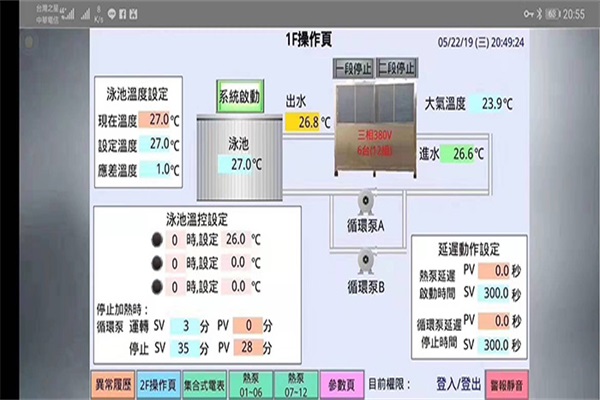Viewport: 600px width, 400px height.
Task: Tap the LINE notification icon in status bar
Action: [112, 15]
